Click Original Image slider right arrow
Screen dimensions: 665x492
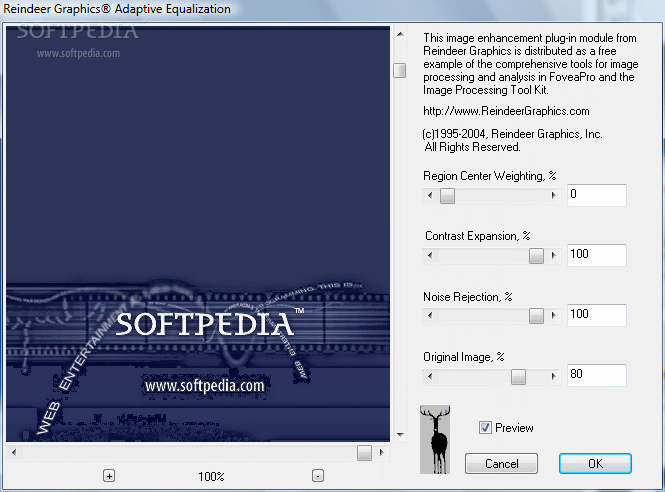553,376
